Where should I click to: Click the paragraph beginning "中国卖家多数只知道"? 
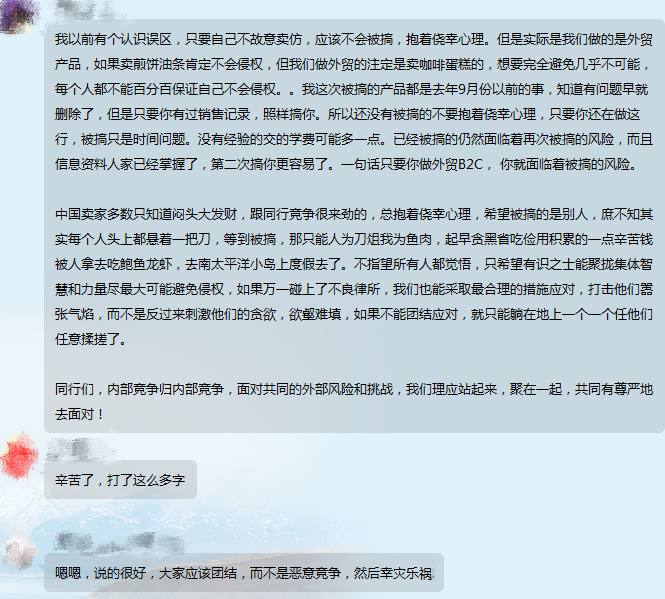click(353, 277)
